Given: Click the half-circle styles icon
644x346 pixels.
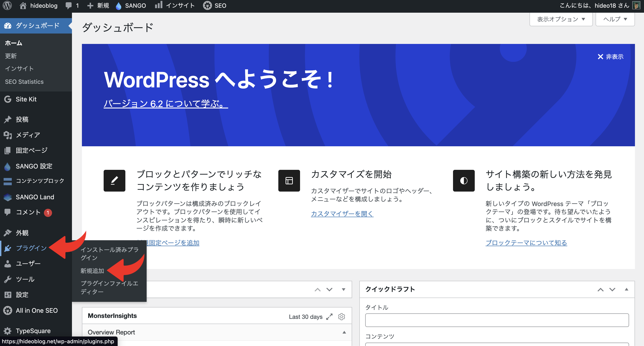Looking at the screenshot, I should click(x=464, y=181).
